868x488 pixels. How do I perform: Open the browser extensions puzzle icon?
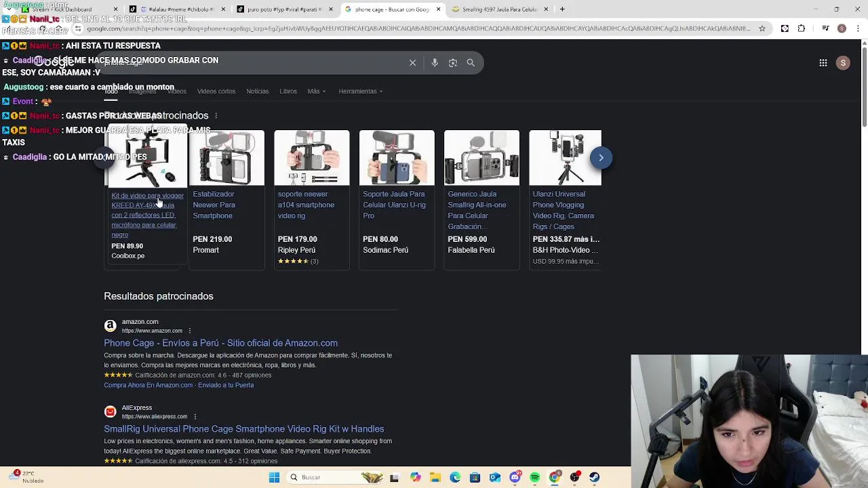pyautogui.click(x=802, y=28)
